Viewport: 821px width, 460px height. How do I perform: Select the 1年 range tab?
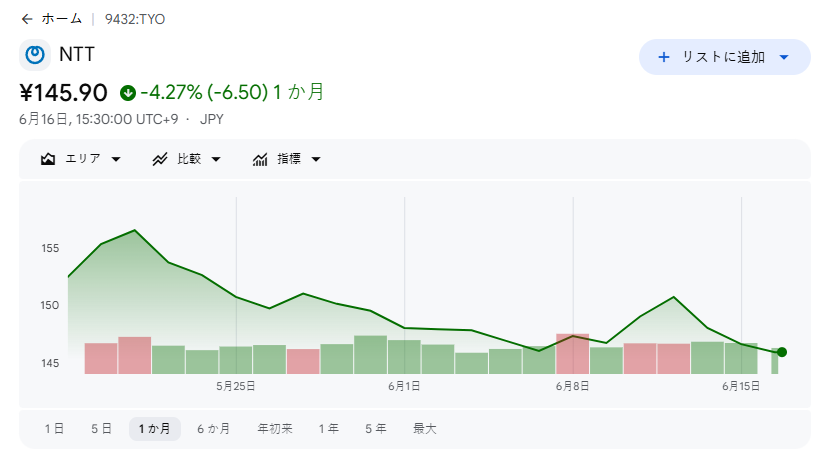pyautogui.click(x=329, y=429)
